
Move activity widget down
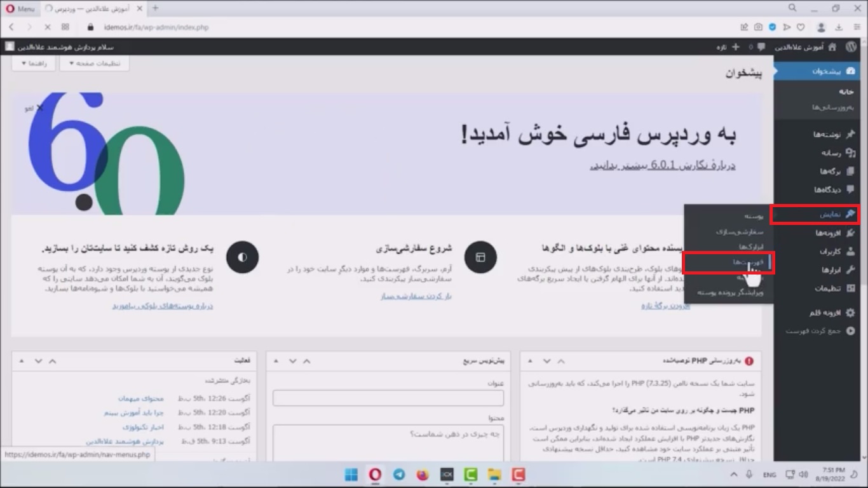pos(38,361)
